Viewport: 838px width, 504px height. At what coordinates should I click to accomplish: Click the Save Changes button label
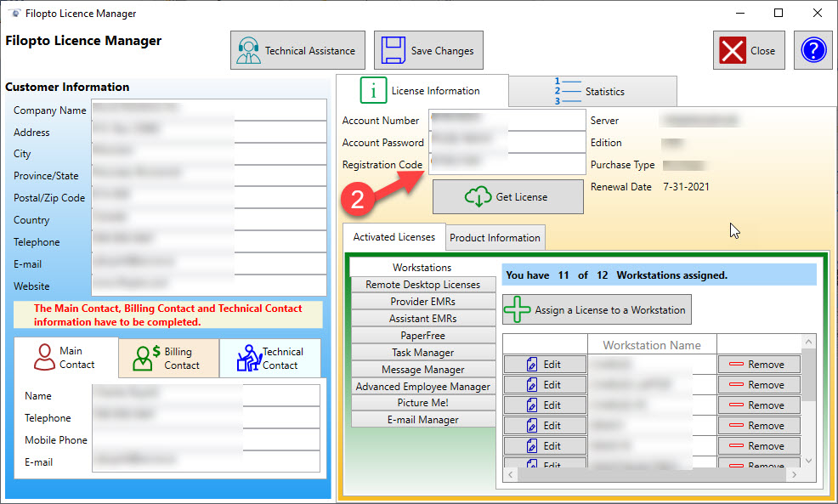point(442,51)
